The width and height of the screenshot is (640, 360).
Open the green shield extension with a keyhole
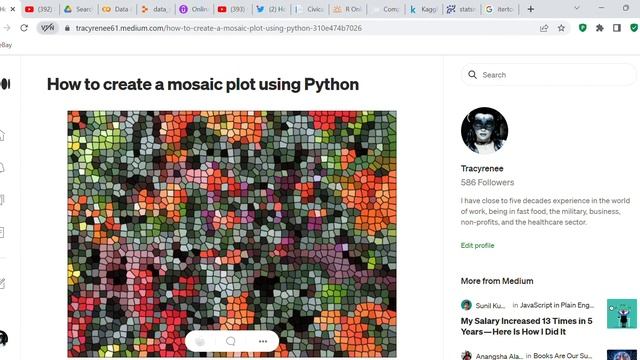pos(582,28)
